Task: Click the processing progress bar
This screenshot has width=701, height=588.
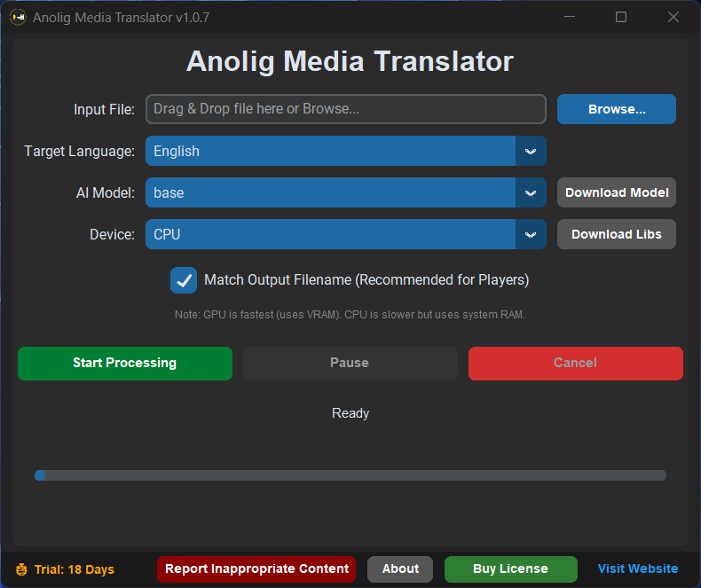Action: (350, 475)
